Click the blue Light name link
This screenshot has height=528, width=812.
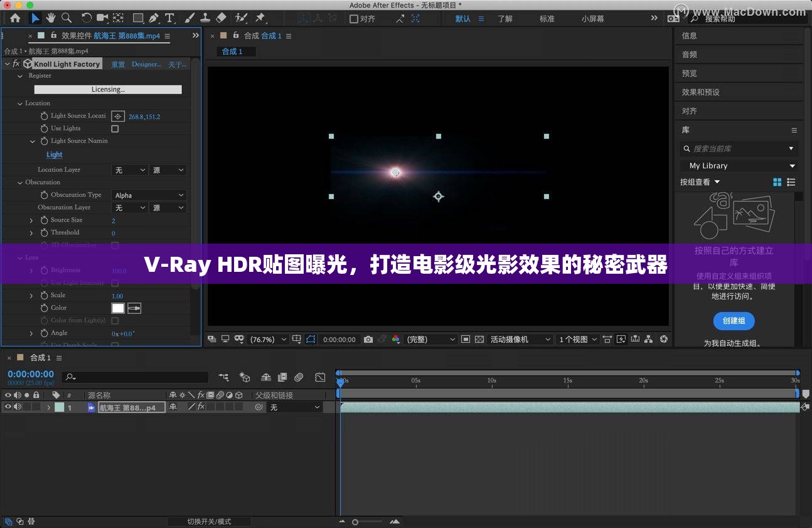pyautogui.click(x=55, y=154)
